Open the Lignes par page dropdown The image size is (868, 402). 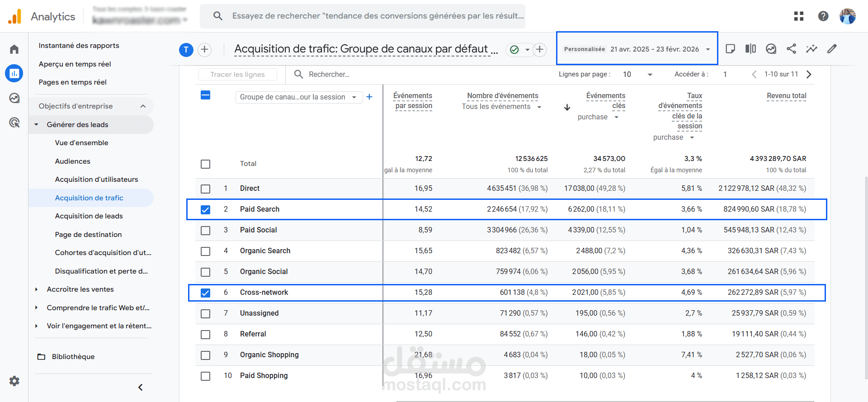click(x=637, y=74)
